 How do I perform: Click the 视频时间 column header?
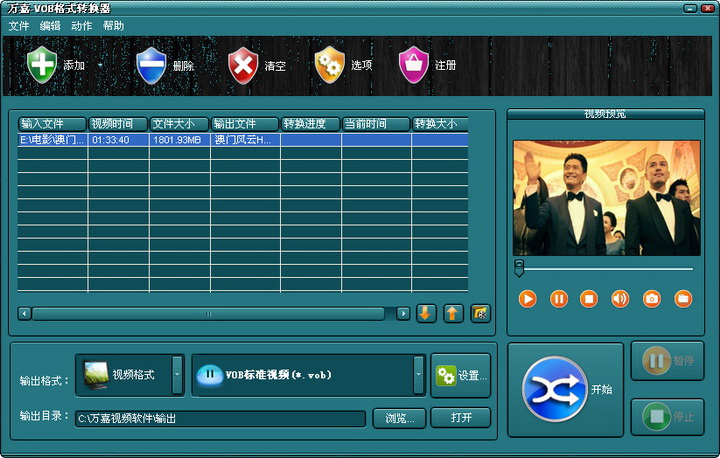click(118, 124)
